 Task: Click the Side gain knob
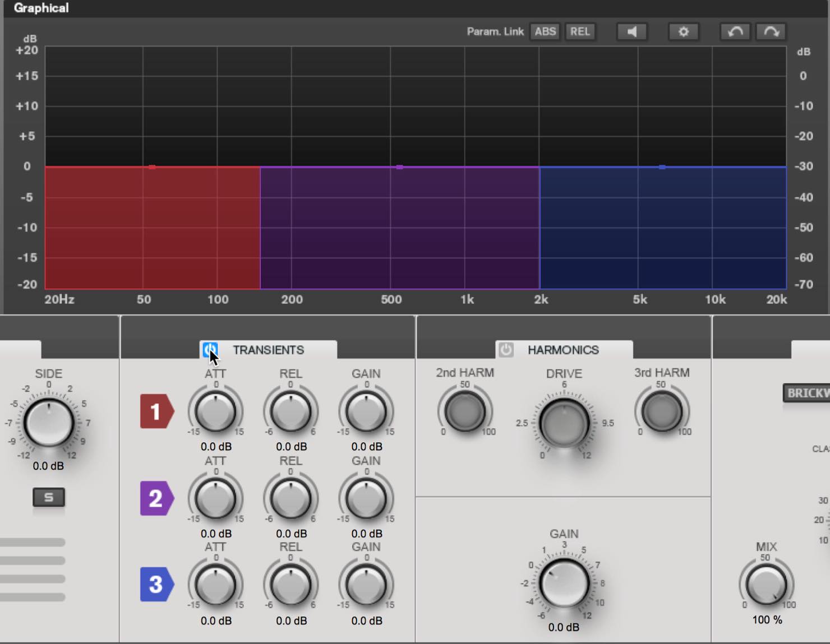pos(49,423)
